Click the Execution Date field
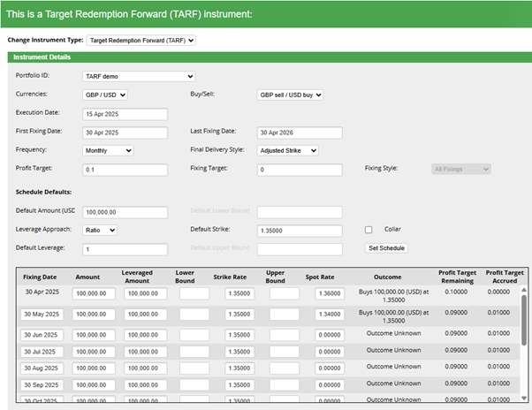This screenshot has width=532, height=410. pyautogui.click(x=125, y=114)
